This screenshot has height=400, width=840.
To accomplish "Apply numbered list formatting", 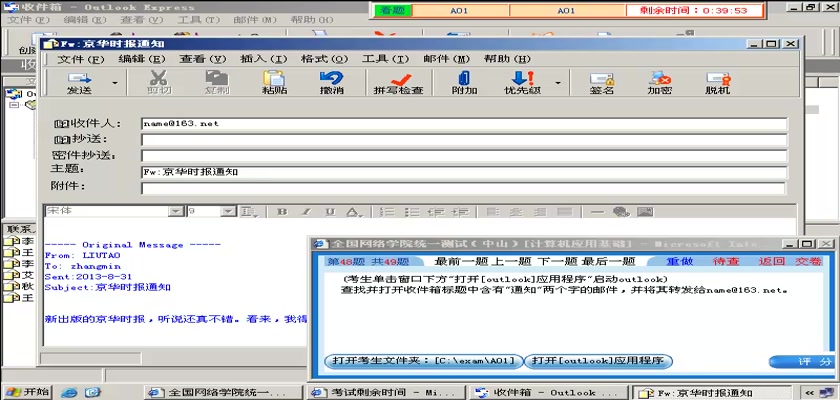I will point(386,212).
